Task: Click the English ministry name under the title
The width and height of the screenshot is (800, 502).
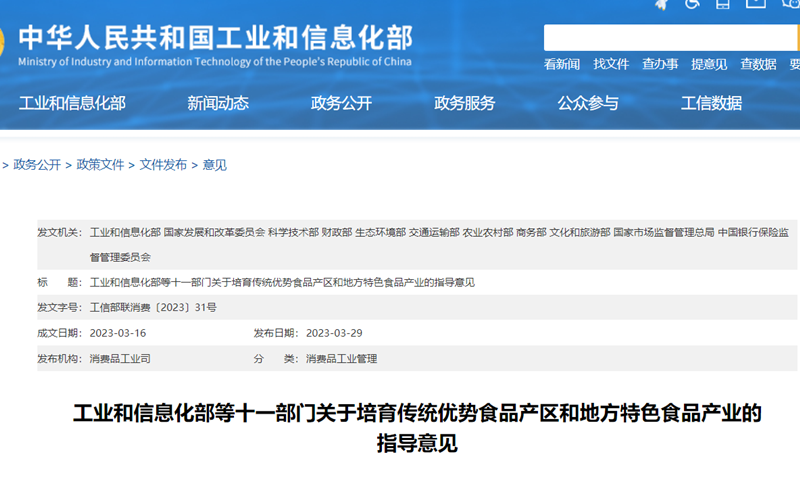Action: click(215, 62)
